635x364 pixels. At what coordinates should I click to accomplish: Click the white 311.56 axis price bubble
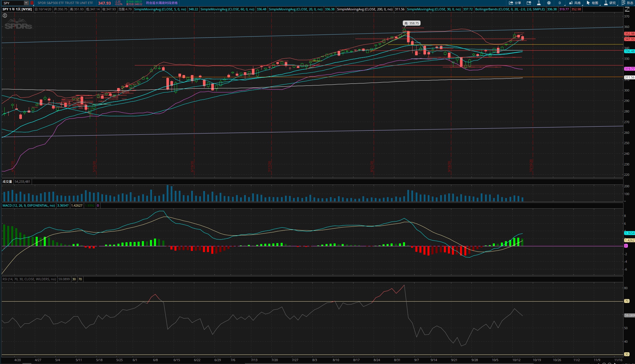point(629,77)
